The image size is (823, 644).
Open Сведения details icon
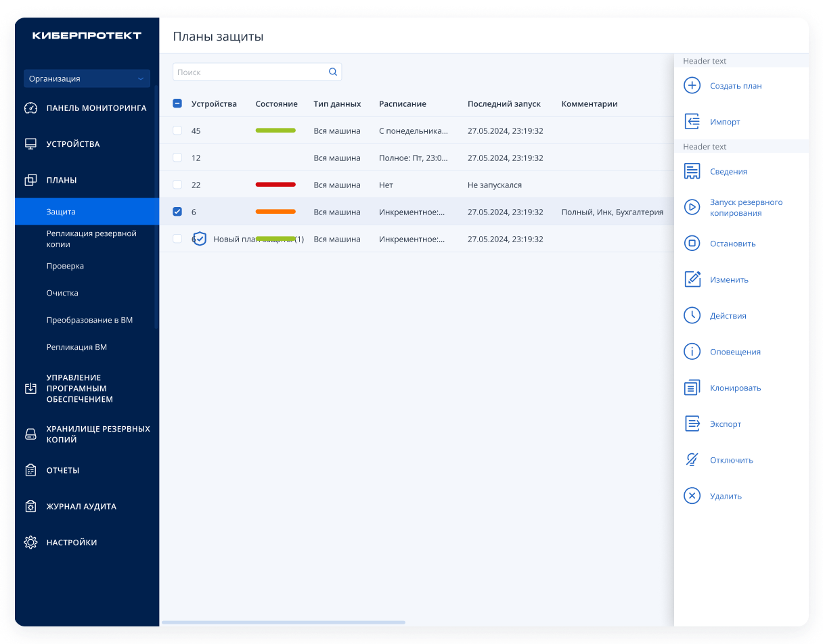point(692,171)
